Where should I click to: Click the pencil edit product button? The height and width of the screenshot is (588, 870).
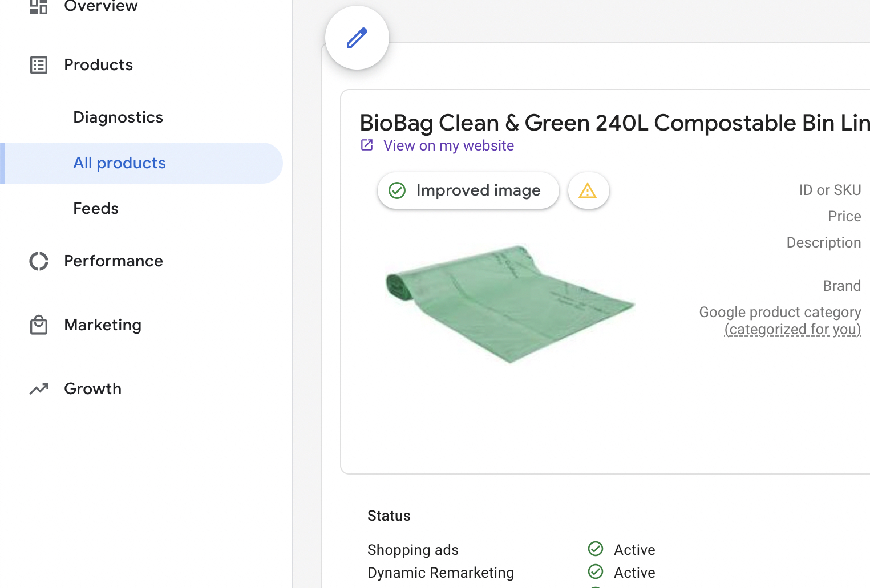[357, 38]
